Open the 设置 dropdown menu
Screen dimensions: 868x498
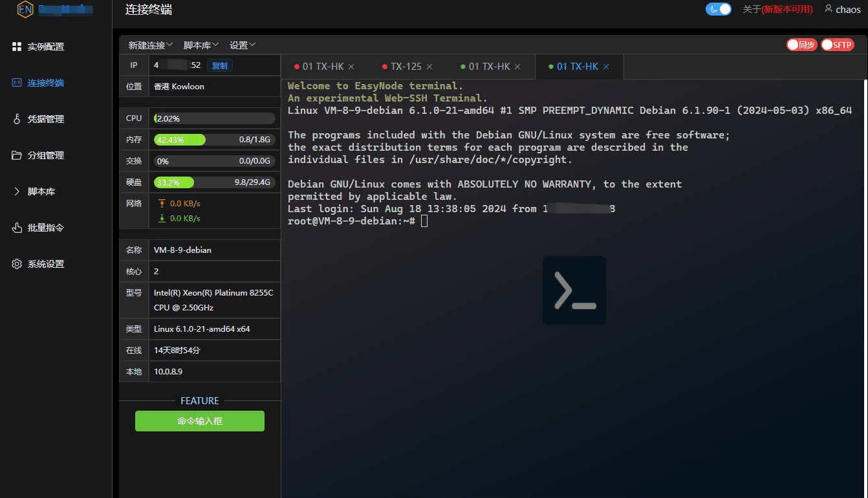coord(243,45)
